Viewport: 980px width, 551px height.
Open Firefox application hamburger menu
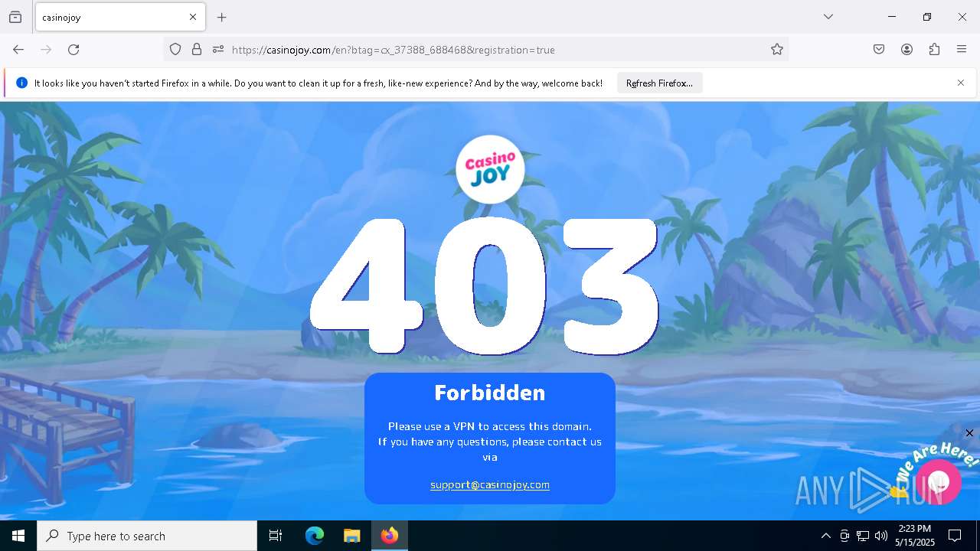click(x=962, y=50)
